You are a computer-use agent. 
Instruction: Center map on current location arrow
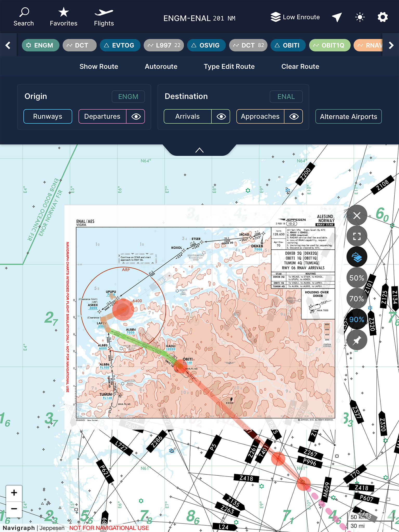click(x=337, y=17)
